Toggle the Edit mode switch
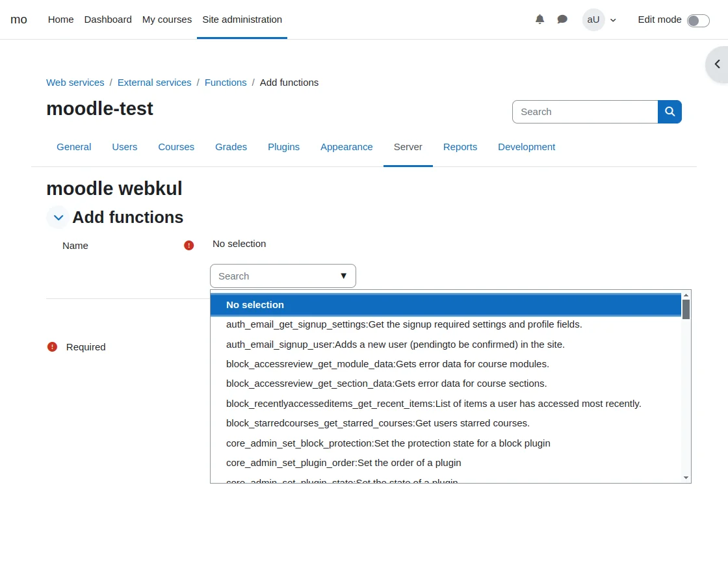The height and width of the screenshot is (572, 728). (698, 20)
